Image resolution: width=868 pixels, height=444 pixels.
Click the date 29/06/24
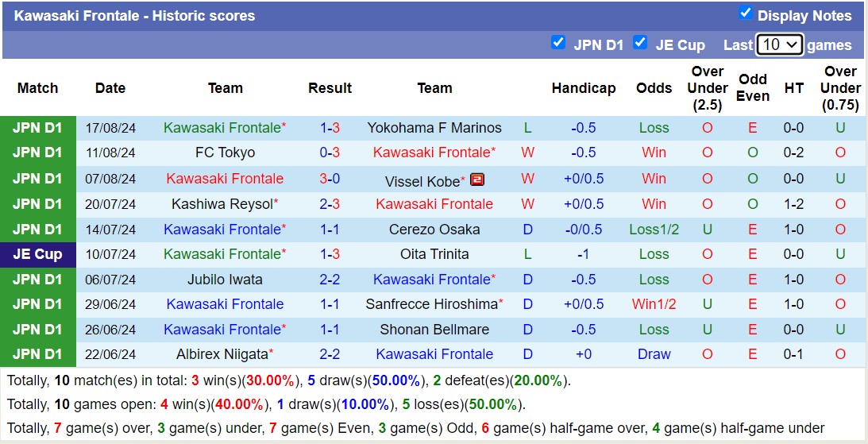click(110, 304)
